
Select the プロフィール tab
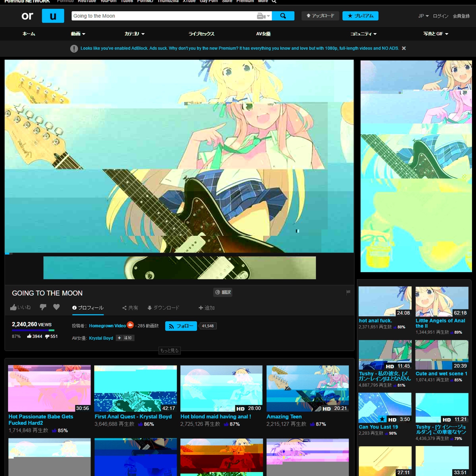tap(88, 308)
